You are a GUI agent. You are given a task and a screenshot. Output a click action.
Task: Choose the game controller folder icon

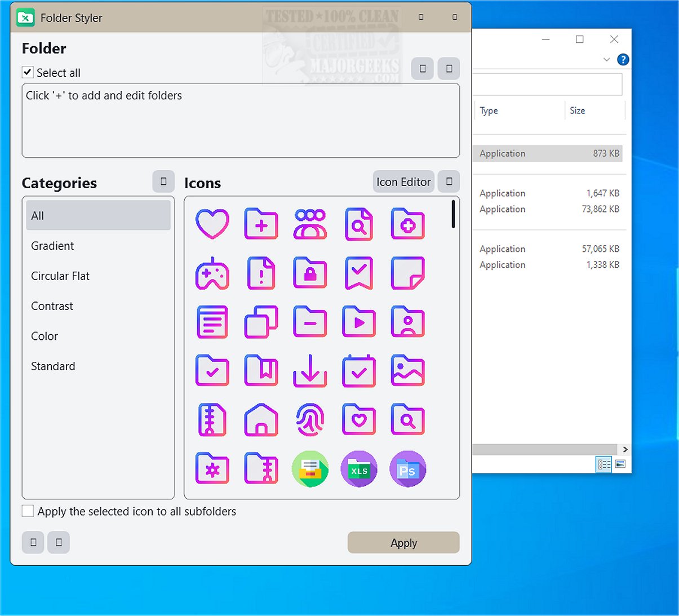click(x=211, y=274)
